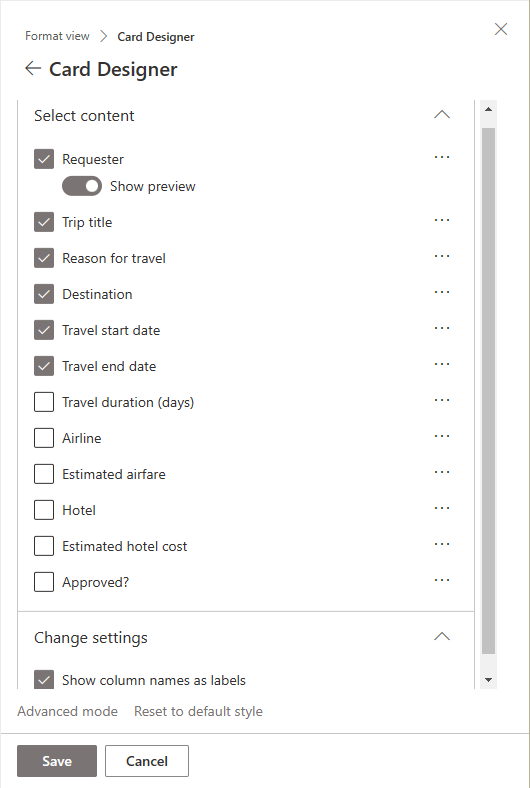Screen dimensions: 530x788
Task: Click the scrollbar down arrow
Action: coord(488,680)
